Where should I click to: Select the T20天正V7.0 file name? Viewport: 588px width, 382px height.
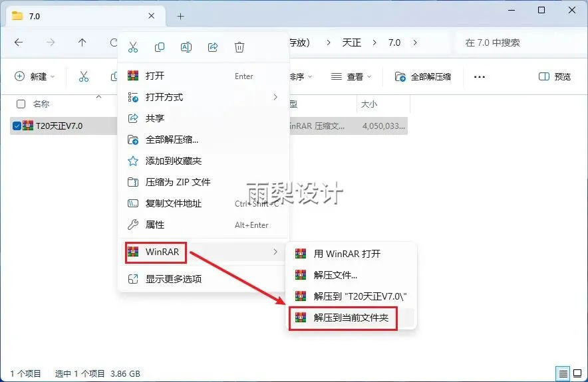pos(59,126)
